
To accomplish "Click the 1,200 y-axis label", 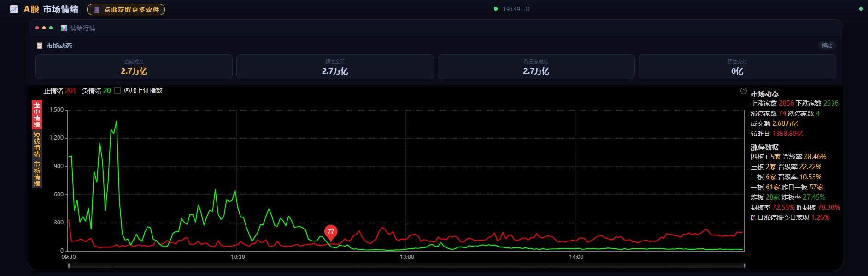I will tap(56, 138).
